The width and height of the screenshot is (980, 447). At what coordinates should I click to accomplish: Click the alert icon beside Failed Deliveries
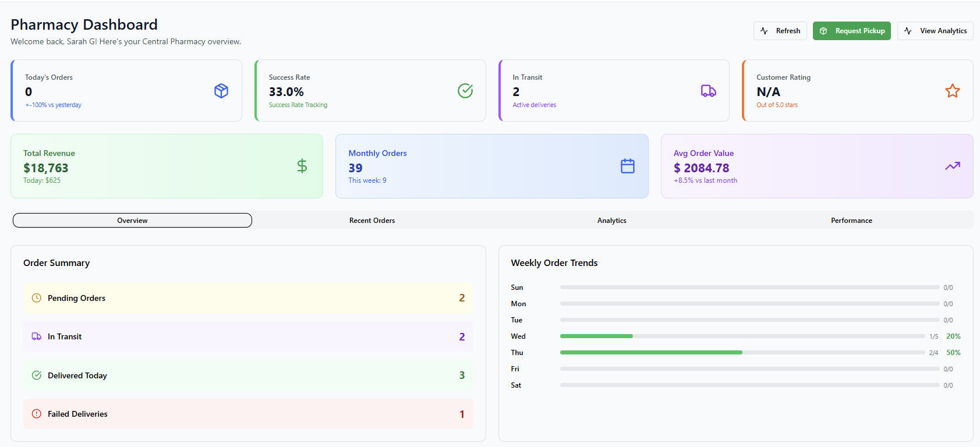click(37, 414)
